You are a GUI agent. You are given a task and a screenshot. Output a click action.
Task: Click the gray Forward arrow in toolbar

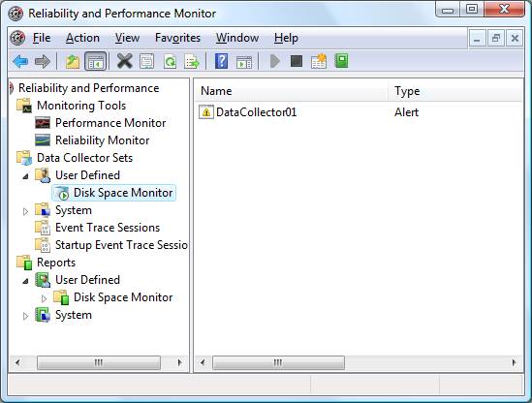pyautogui.click(x=42, y=61)
